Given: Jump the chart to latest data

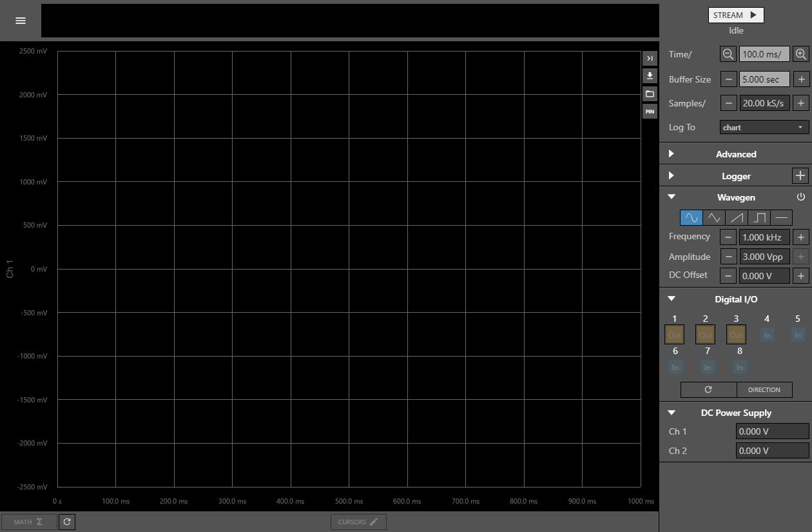Looking at the screenshot, I should (x=650, y=59).
